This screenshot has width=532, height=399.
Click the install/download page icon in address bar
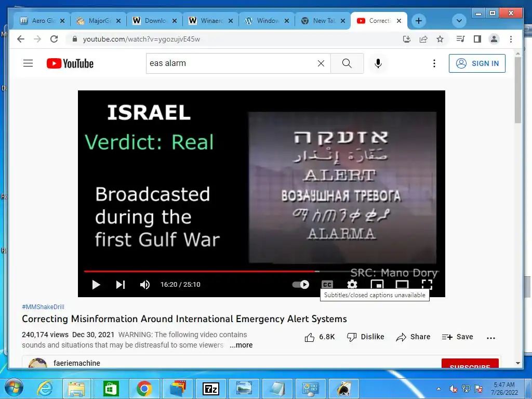click(407, 39)
